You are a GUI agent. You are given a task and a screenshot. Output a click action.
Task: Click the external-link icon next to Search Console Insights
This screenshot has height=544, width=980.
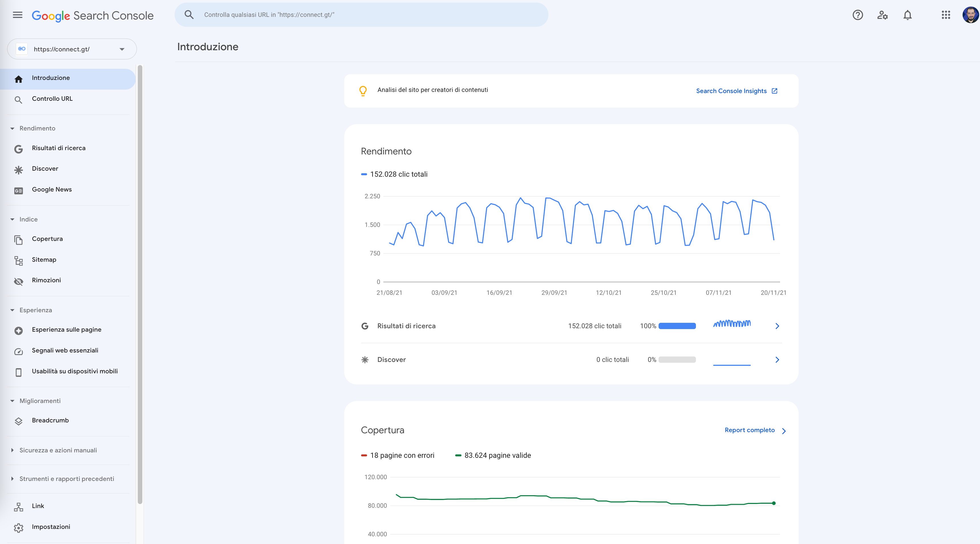(774, 91)
